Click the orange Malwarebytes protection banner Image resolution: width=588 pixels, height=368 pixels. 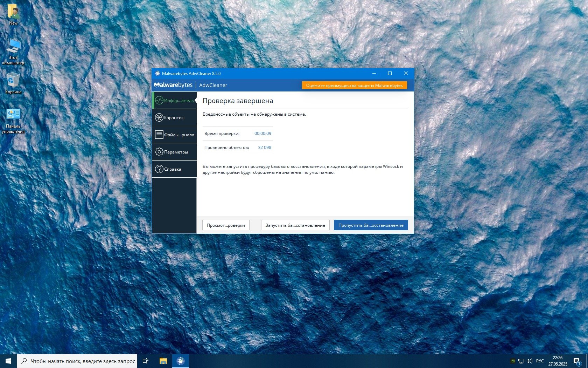[354, 85]
